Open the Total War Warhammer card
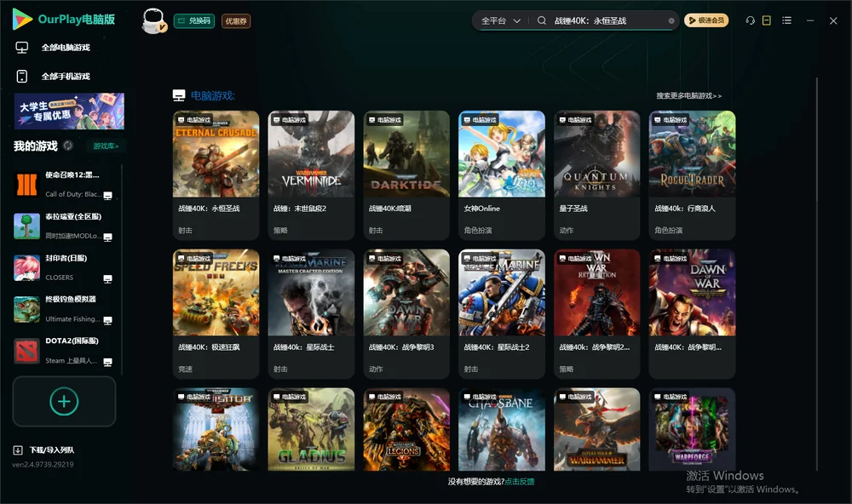 tap(596, 429)
